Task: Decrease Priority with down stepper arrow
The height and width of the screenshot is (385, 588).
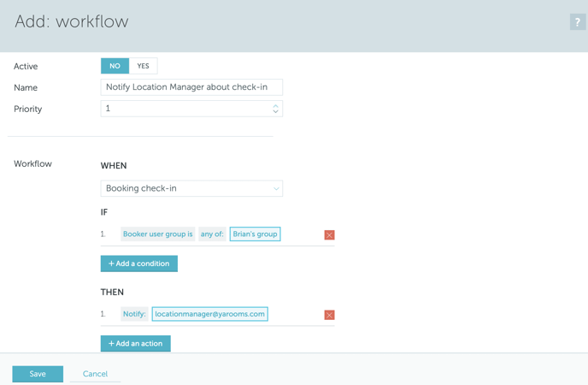Action: click(275, 111)
